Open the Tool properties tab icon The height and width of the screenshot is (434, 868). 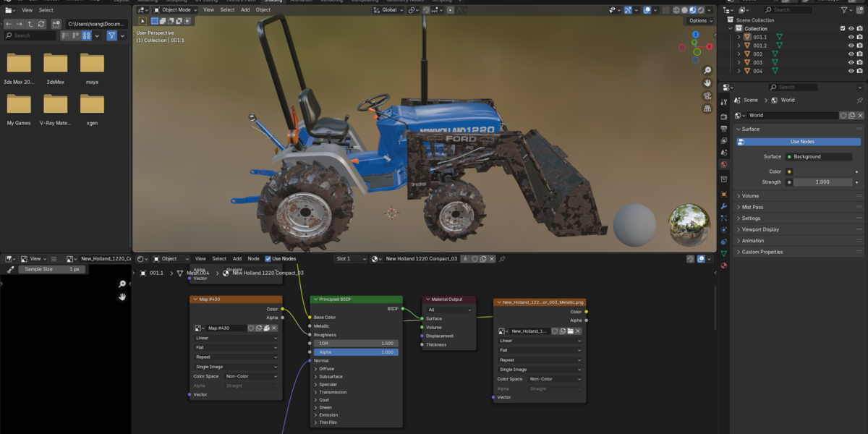click(723, 102)
